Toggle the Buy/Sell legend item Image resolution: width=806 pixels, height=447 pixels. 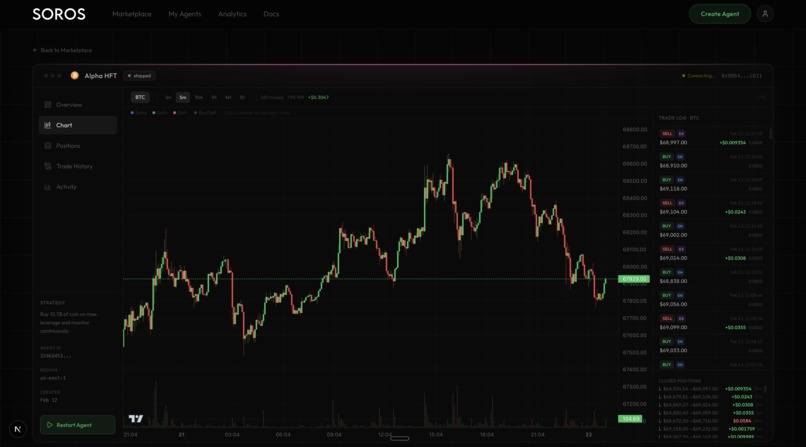click(205, 113)
